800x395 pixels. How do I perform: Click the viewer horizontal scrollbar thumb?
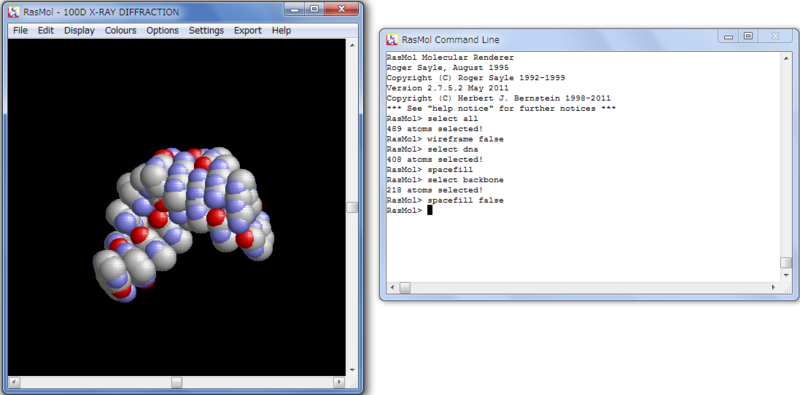coord(177,382)
